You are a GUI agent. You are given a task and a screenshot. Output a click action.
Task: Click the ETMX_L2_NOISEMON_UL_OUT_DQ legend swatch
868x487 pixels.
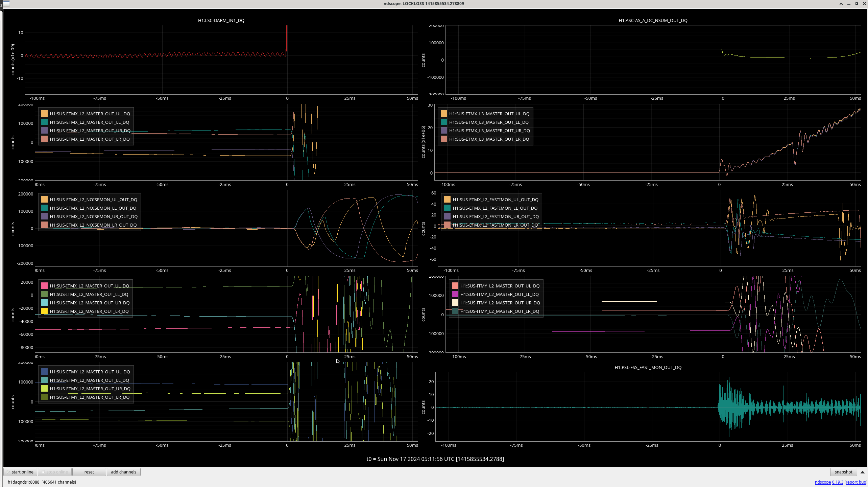click(44, 200)
